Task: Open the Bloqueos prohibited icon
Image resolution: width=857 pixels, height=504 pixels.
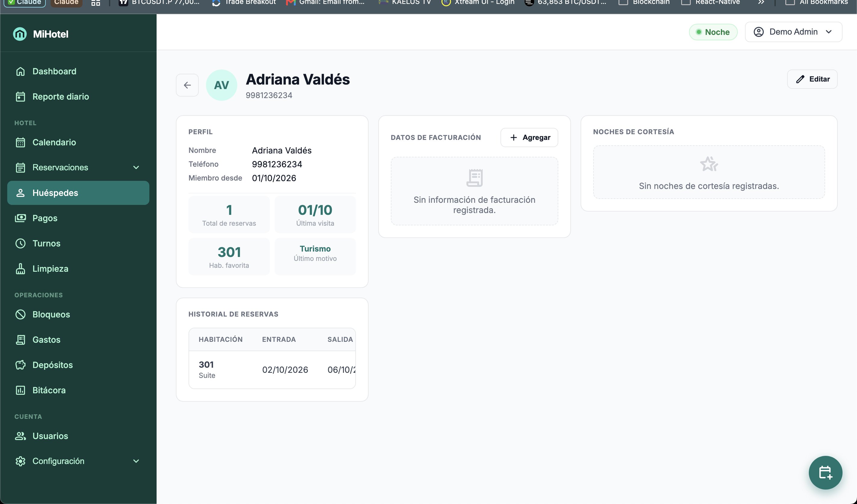Action: (x=20, y=314)
